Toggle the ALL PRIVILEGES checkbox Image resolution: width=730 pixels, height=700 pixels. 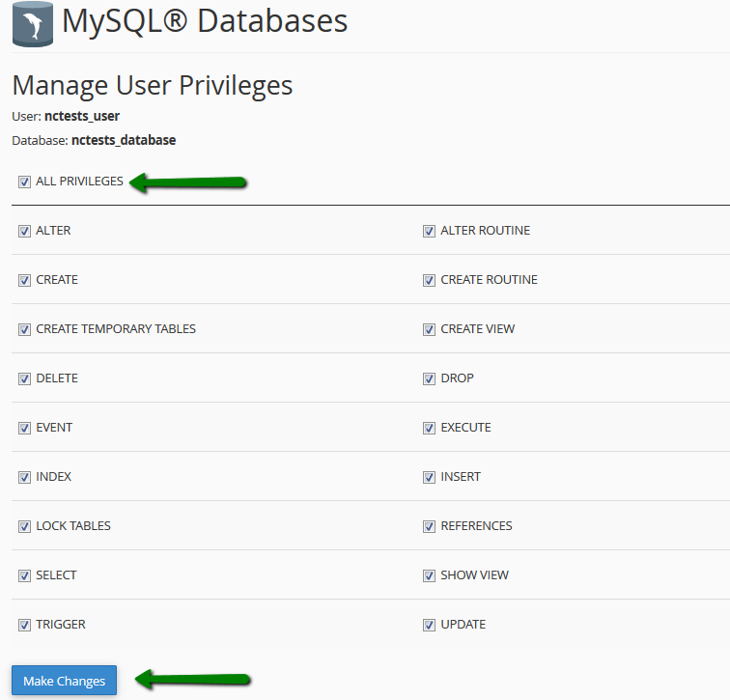(x=24, y=182)
